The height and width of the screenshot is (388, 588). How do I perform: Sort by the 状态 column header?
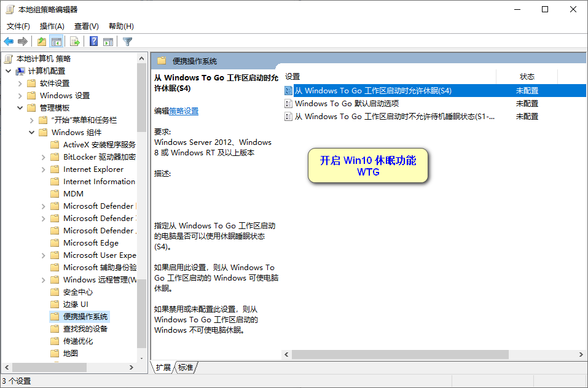527,77
